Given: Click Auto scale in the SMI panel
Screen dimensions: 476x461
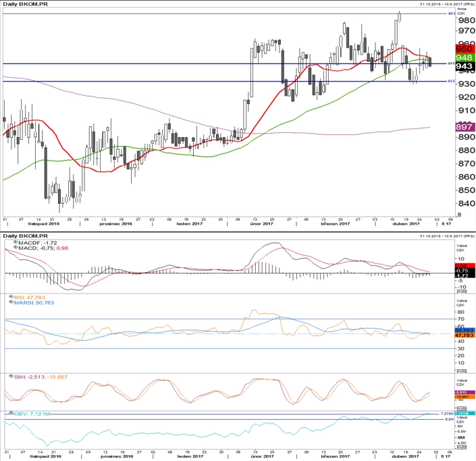Looking at the screenshot, I should 461,408.
